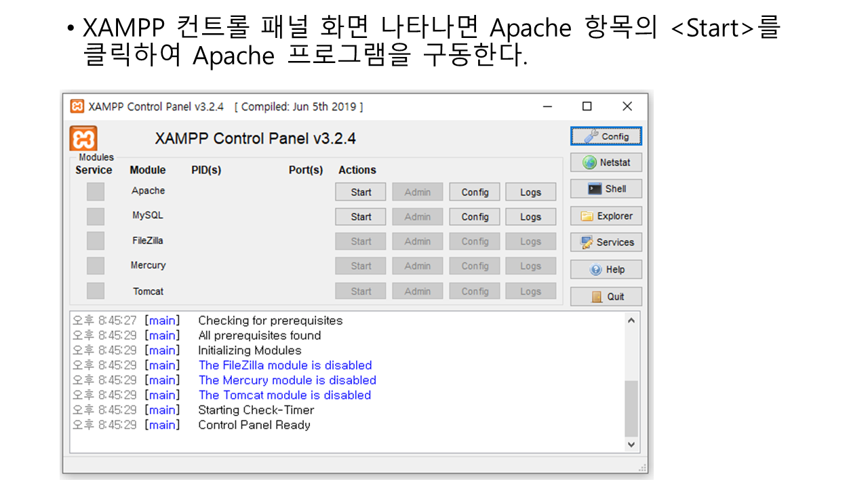
Task: Open Explorer with the folder icon button
Action: (606, 216)
